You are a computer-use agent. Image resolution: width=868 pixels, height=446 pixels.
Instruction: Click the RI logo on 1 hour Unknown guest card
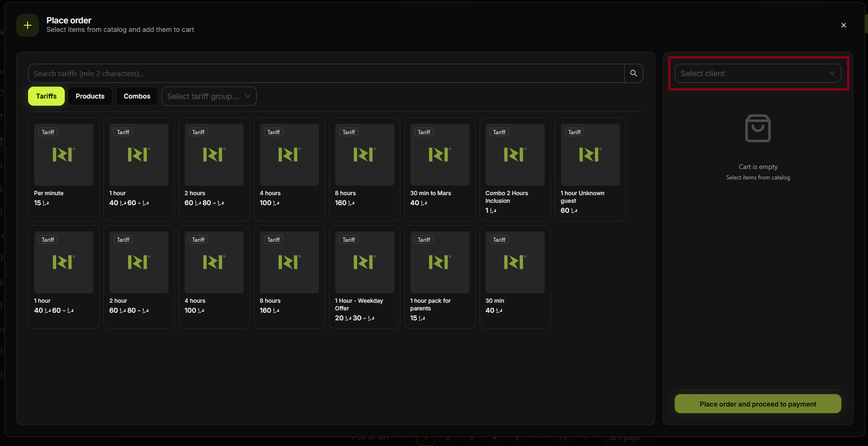[x=590, y=154]
